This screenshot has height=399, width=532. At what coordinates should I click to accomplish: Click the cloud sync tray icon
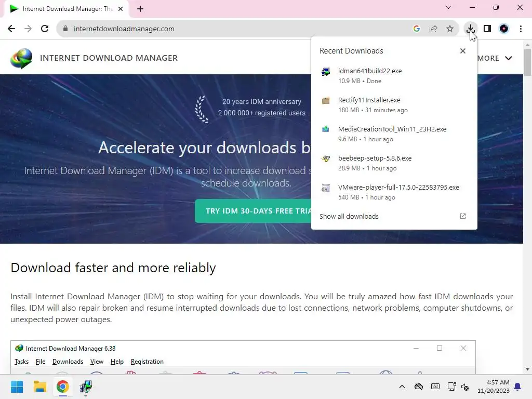point(419,387)
